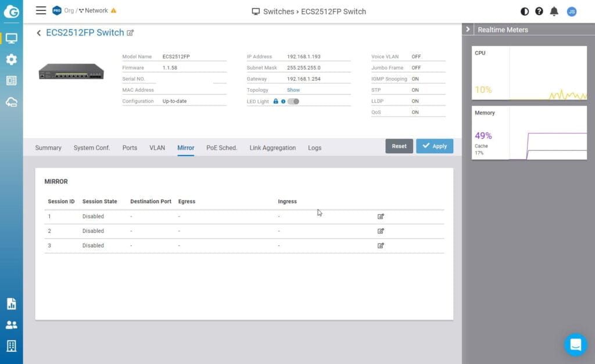Screen dimensions: 595x364
Task: Open the hamburger navigation menu
Action: pyautogui.click(x=41, y=10)
